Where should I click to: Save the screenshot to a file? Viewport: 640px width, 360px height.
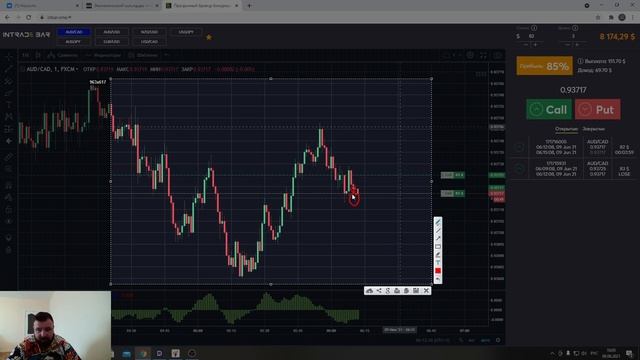click(416, 291)
